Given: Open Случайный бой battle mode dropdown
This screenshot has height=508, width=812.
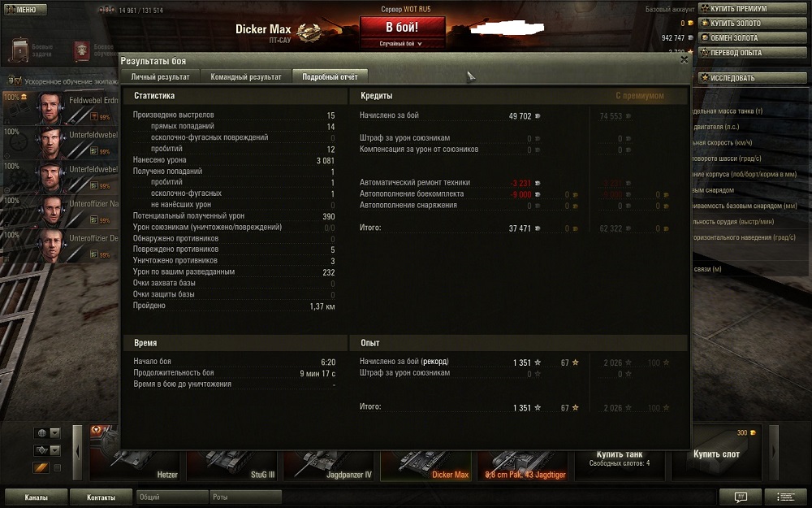Looking at the screenshot, I should 402,44.
